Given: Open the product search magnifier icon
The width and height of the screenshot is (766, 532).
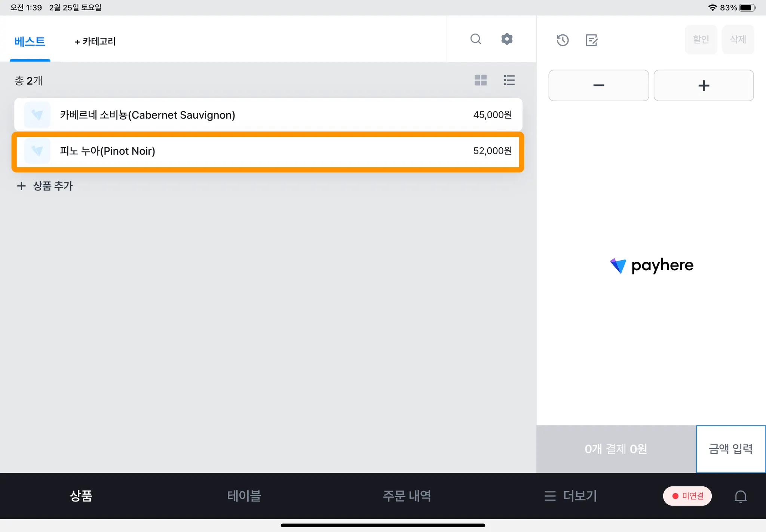Looking at the screenshot, I should pyautogui.click(x=475, y=39).
